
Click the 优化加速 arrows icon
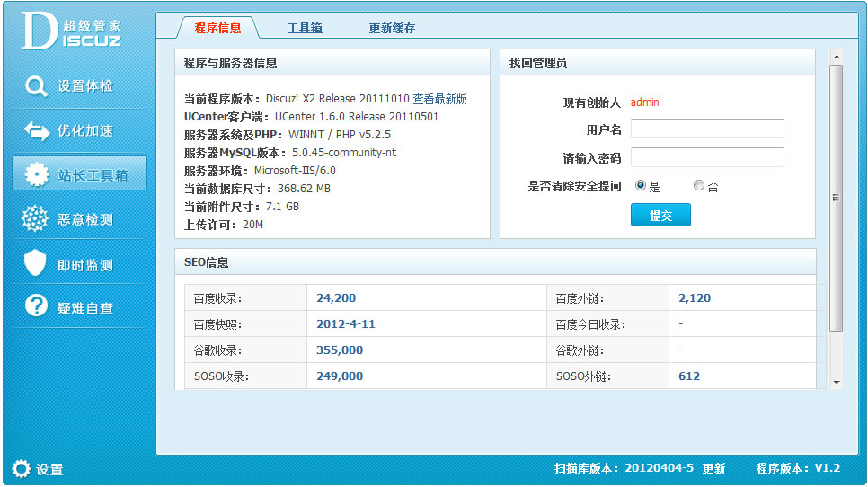[37, 131]
